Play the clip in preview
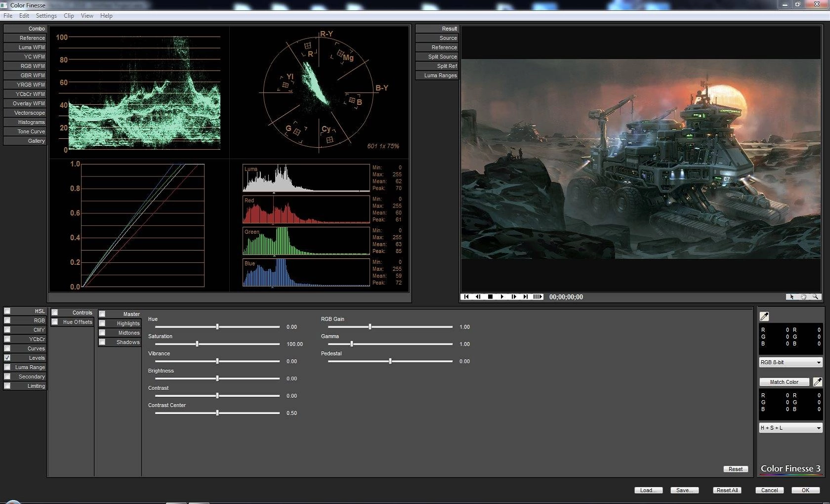The height and width of the screenshot is (504, 830). pos(502,296)
